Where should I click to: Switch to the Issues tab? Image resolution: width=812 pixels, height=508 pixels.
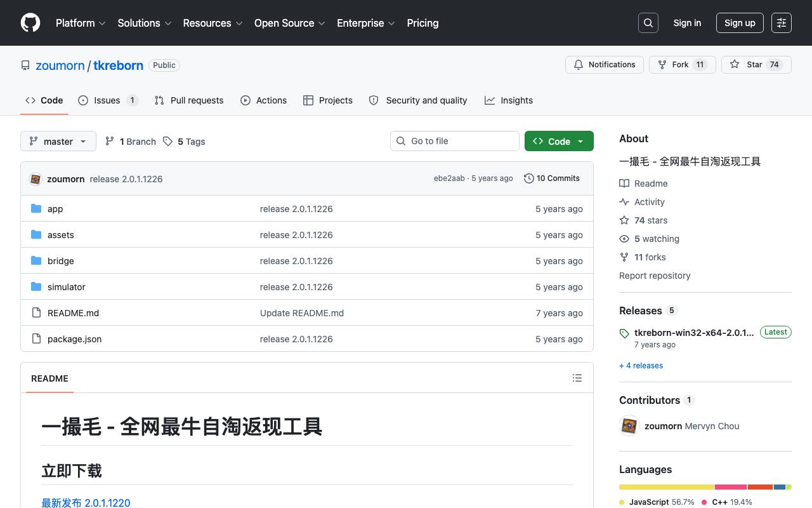(108, 100)
